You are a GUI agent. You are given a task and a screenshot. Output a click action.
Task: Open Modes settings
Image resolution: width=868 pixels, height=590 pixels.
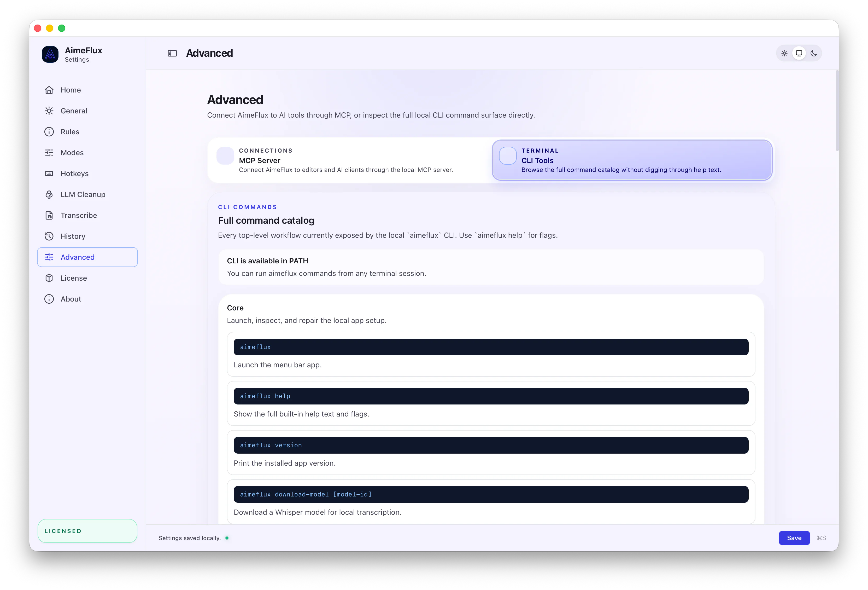click(x=87, y=153)
